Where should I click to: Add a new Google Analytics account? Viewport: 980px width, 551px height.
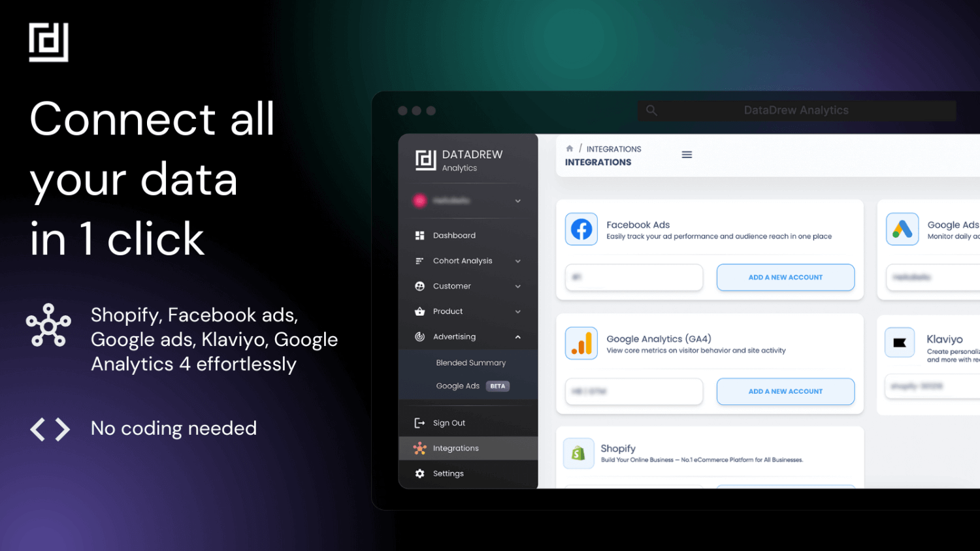[x=785, y=392]
